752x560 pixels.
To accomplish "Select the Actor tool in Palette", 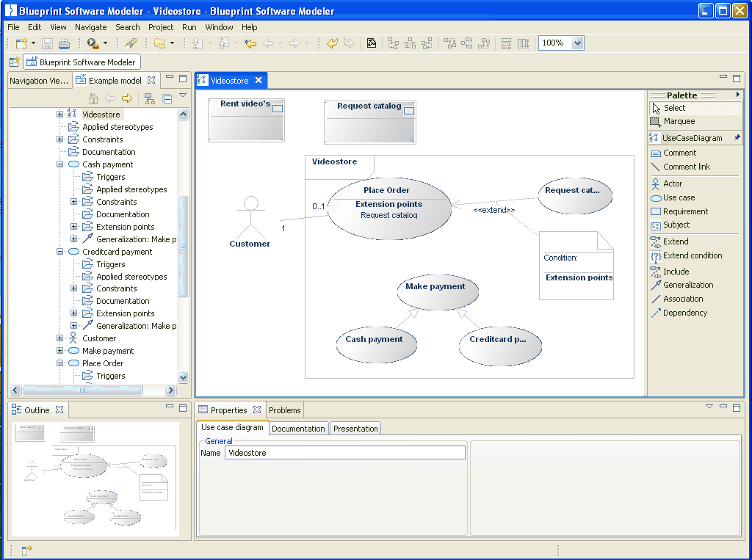I will (x=672, y=183).
